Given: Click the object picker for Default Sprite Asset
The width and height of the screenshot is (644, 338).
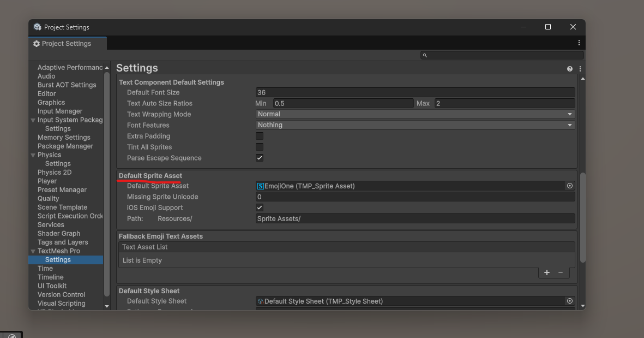Looking at the screenshot, I should coord(570,186).
